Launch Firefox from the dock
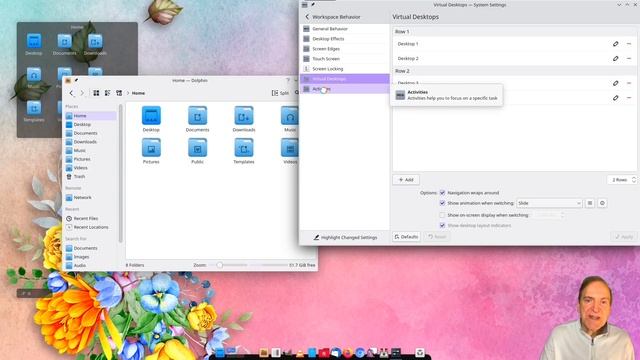 [x=347, y=353]
